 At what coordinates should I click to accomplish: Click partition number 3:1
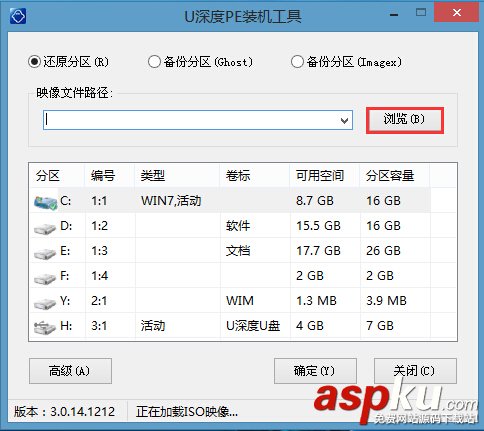tap(99, 326)
